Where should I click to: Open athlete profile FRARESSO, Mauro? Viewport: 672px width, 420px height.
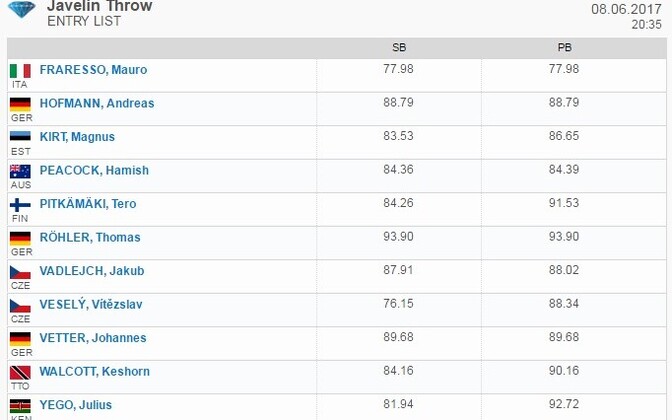tap(93, 69)
